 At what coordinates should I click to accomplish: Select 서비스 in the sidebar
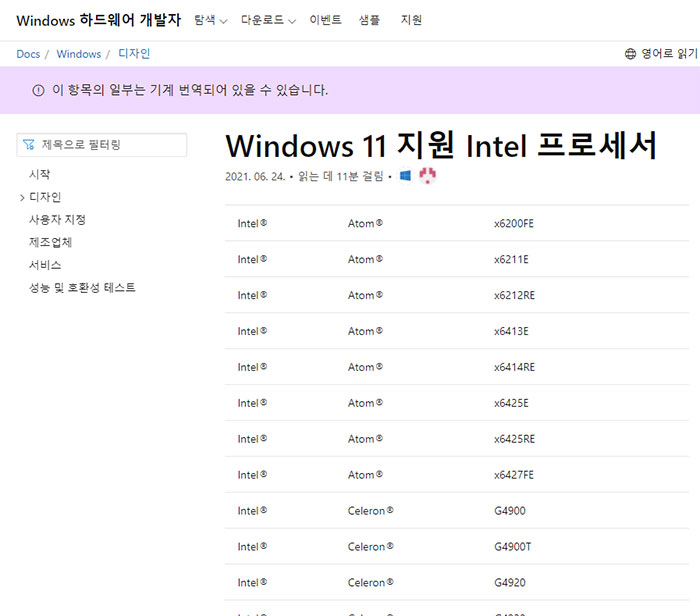coord(45,265)
